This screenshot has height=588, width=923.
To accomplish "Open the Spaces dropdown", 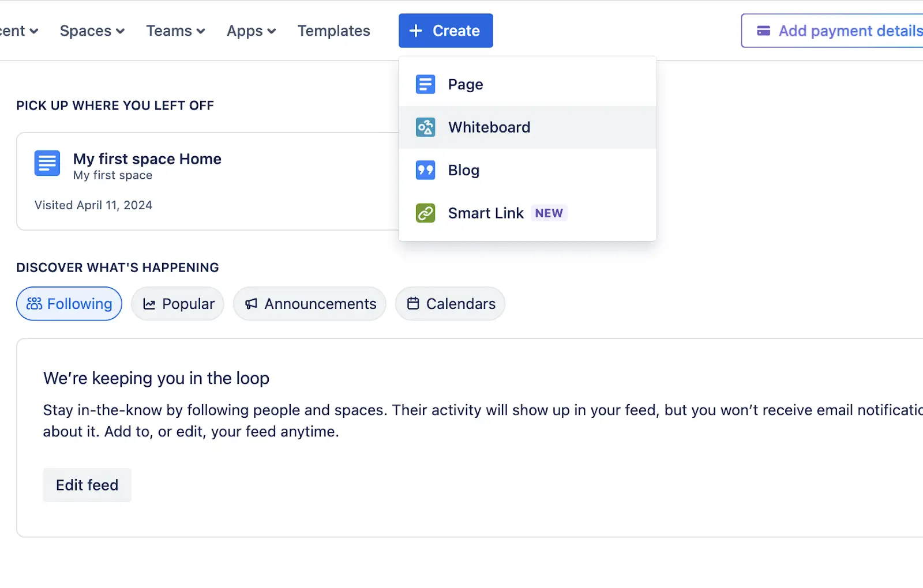I will tap(91, 31).
